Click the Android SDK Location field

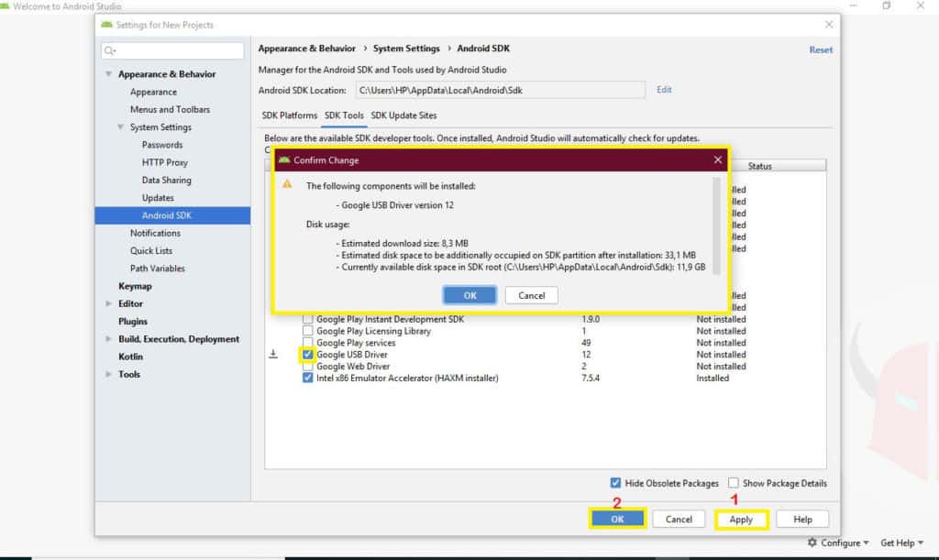coord(501,91)
